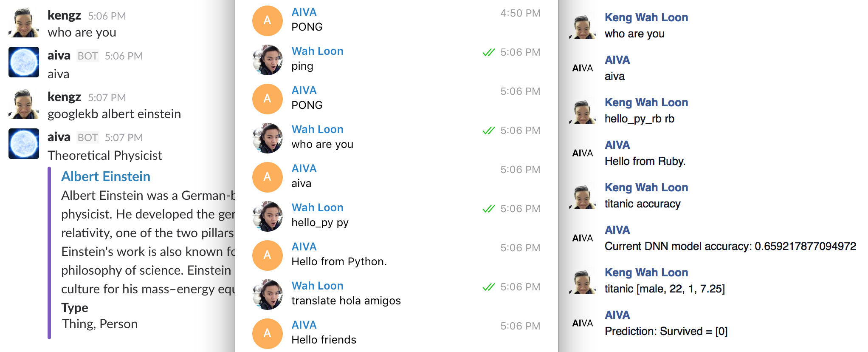This screenshot has width=868, height=352.
Task: Click the AIVA sender name above 'Current DNN model accuracy'
Action: 617,230
